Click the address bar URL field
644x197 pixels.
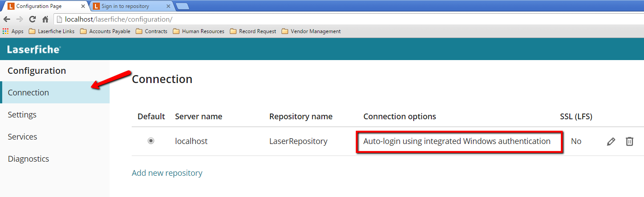coord(348,19)
